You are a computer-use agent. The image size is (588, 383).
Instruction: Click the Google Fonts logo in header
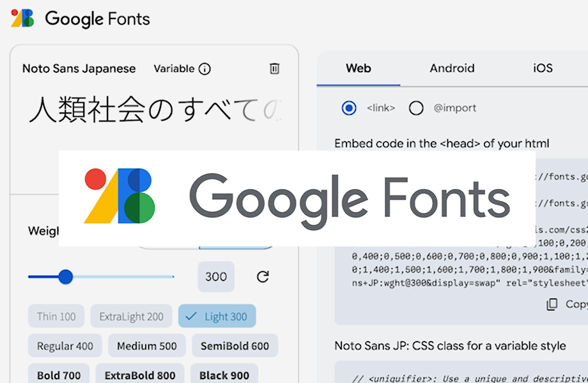click(x=81, y=19)
